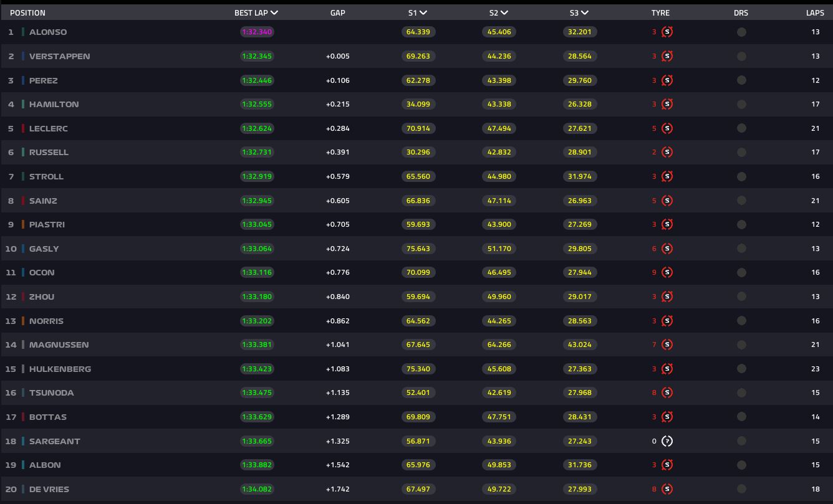Click Sargeant's unknown tyre icon
Image resolution: width=833 pixels, height=504 pixels.
(x=667, y=441)
